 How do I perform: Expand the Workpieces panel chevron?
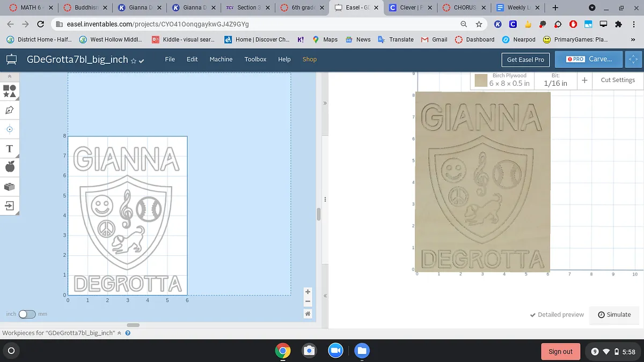[120, 333]
